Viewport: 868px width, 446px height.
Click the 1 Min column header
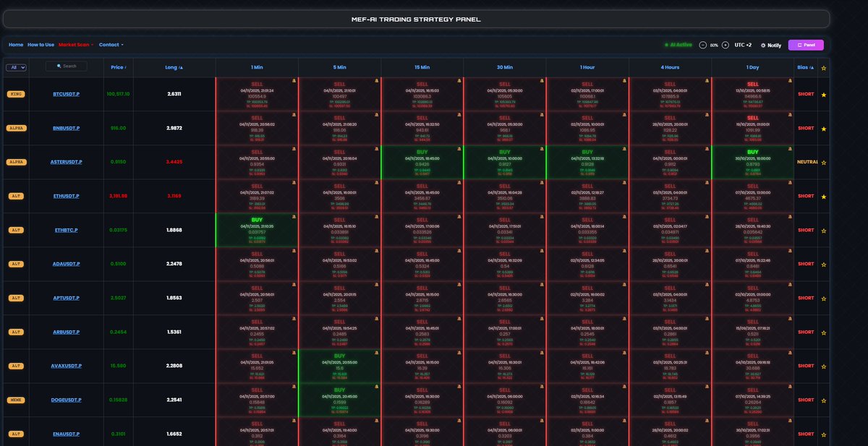(257, 67)
